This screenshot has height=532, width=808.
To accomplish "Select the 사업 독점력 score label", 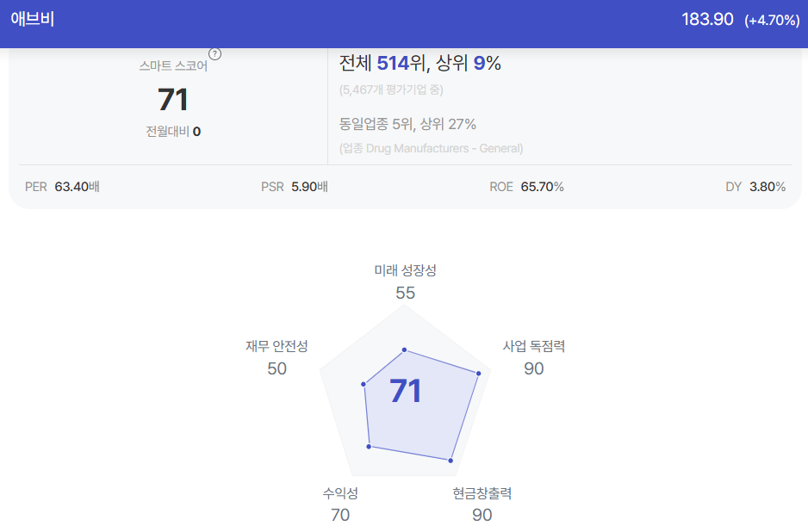I will point(534,346).
